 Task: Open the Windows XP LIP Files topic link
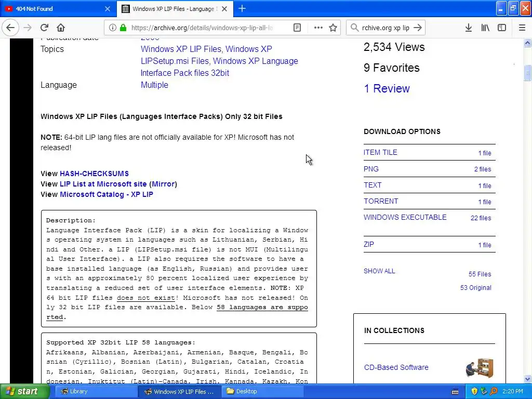click(181, 49)
